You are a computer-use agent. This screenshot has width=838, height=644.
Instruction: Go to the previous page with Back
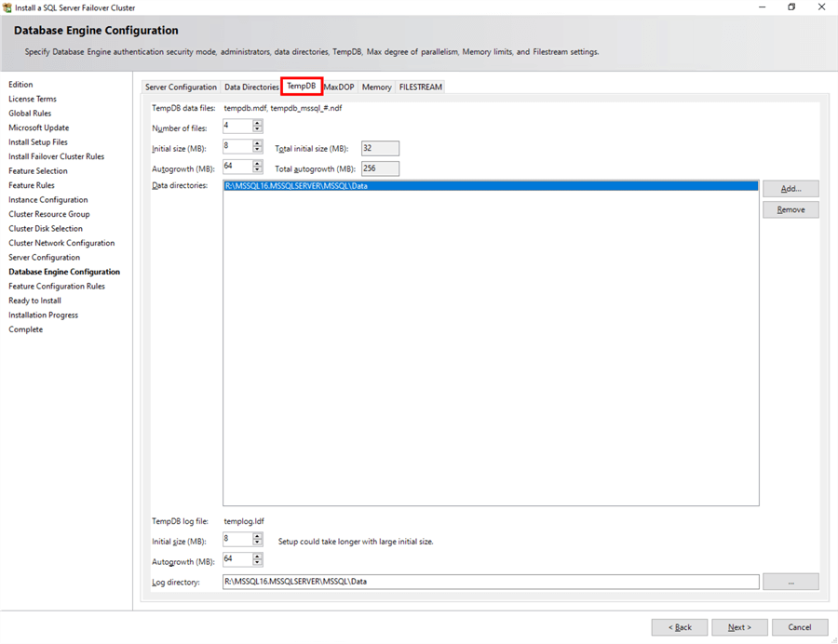coord(680,627)
